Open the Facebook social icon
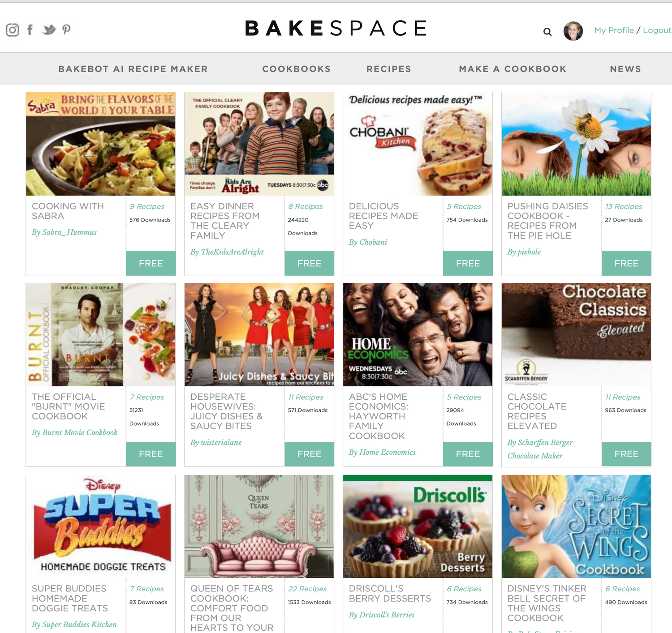The height and width of the screenshot is (633, 672). (x=30, y=30)
